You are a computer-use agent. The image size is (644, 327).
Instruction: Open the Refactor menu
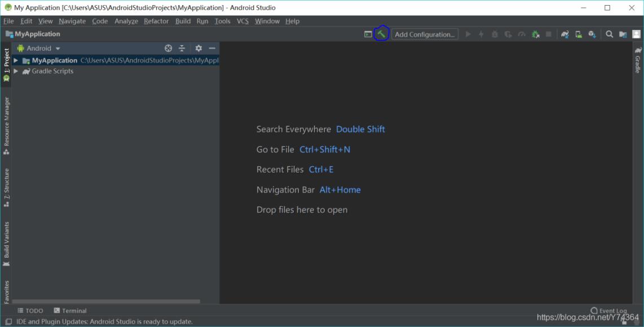pyautogui.click(x=156, y=21)
